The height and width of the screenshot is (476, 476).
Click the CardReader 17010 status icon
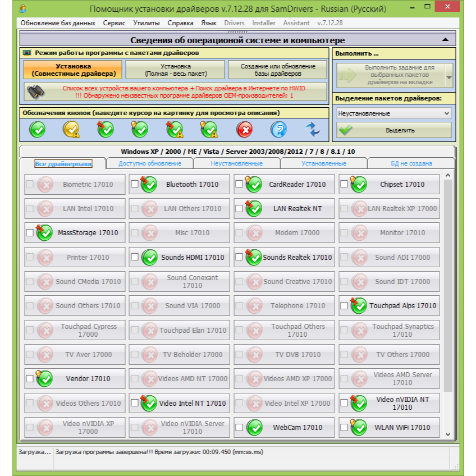coord(254,184)
